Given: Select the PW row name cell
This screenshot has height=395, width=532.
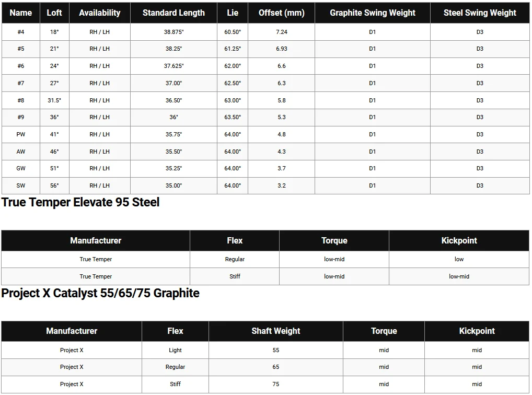Looking at the screenshot, I should tap(21, 134).
